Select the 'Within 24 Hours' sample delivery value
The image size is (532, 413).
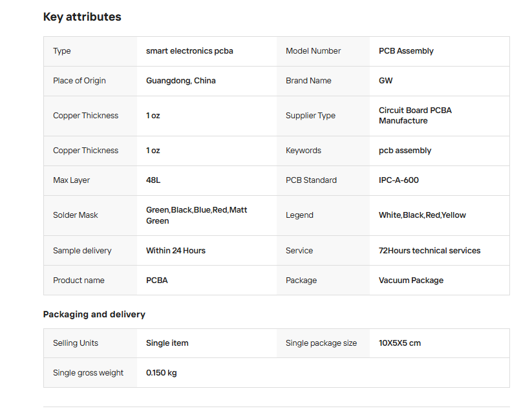(176, 251)
